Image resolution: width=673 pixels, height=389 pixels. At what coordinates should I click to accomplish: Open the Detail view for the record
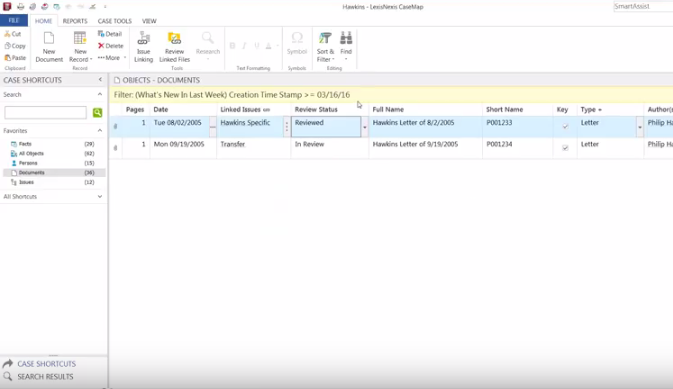[x=110, y=34]
